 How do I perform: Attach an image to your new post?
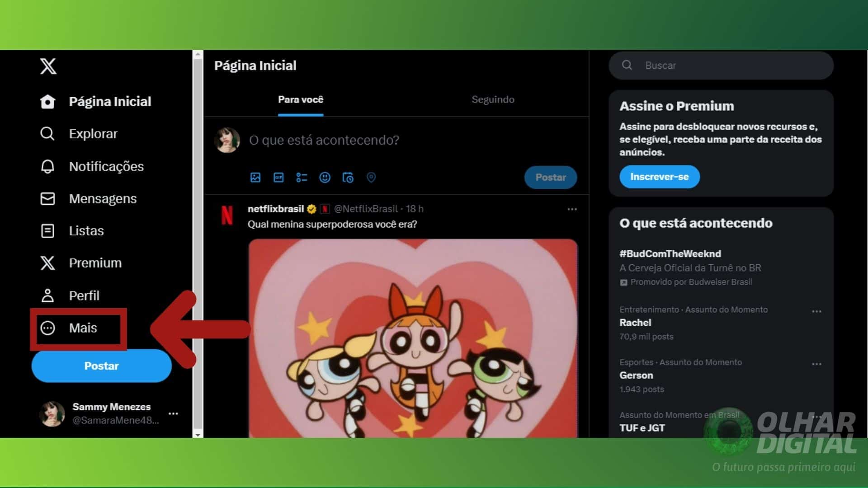point(255,178)
